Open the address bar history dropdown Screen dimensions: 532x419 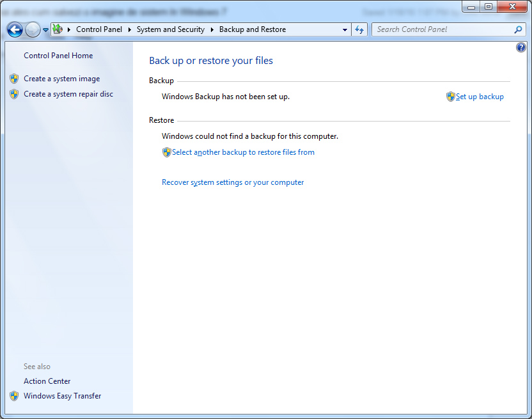coord(345,30)
